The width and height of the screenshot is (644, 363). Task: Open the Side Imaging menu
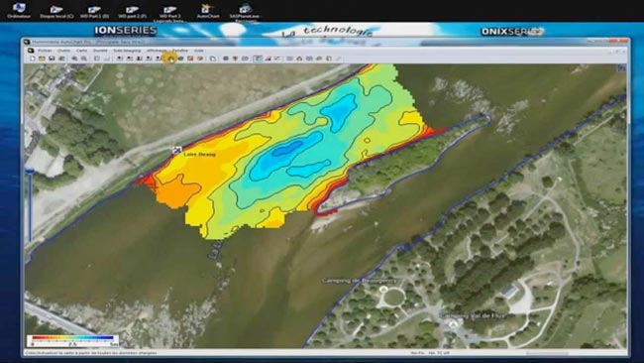[x=127, y=51]
